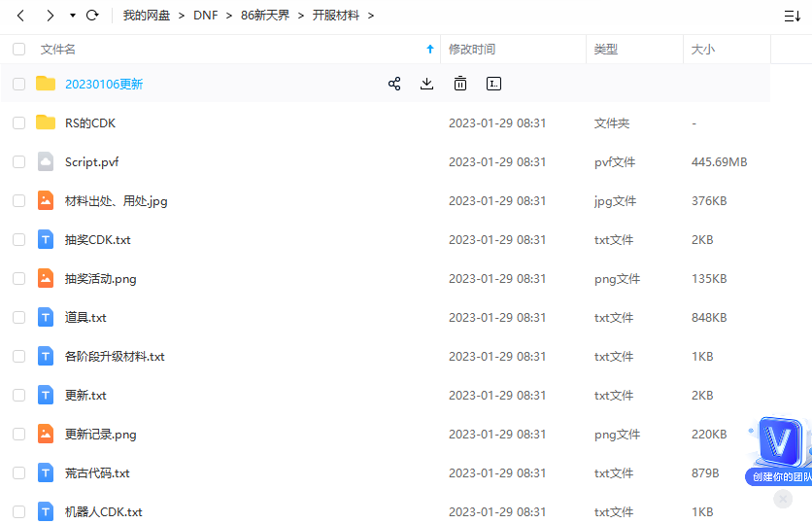Select all files with header checkbox
The height and width of the screenshot is (524, 812).
pyautogui.click(x=19, y=49)
